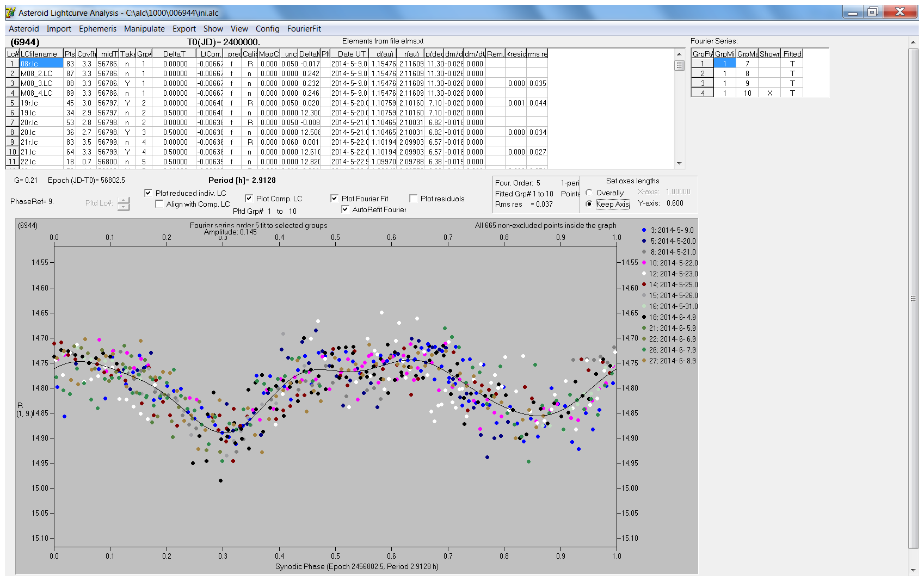Select file 22.lc in the table
Viewport: 924px width, 581px height.
[41, 162]
